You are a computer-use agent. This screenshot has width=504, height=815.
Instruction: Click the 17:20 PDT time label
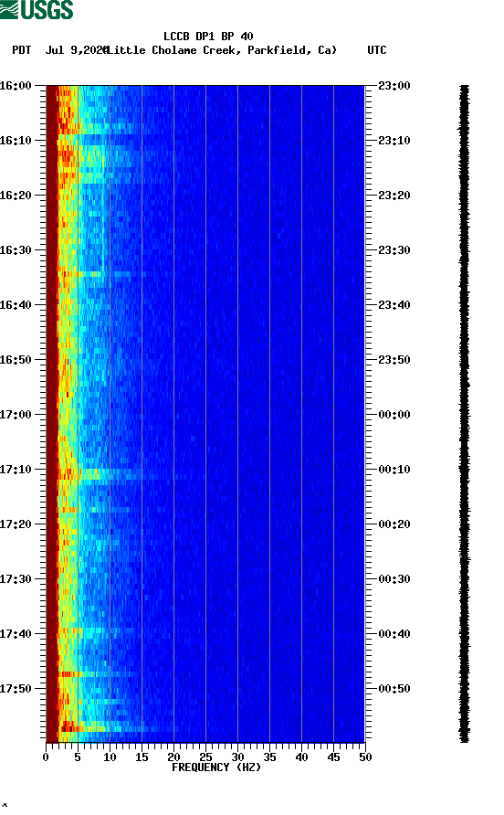(16, 524)
